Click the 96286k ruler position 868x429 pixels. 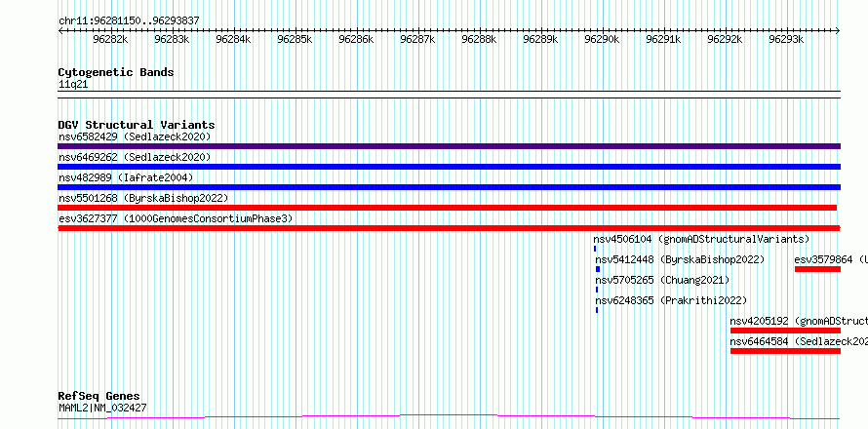pos(357,39)
